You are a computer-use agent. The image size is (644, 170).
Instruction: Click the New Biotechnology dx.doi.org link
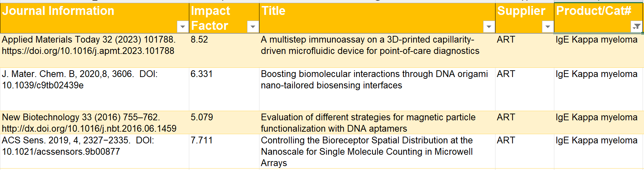click(x=89, y=128)
